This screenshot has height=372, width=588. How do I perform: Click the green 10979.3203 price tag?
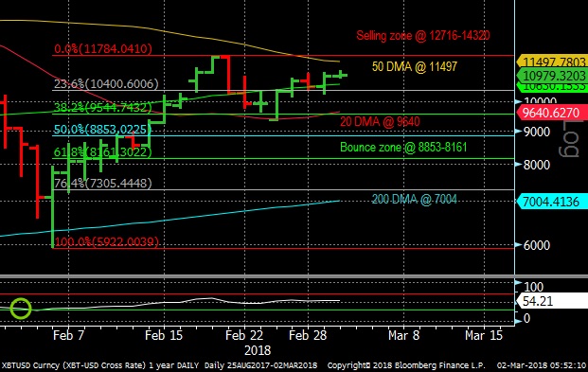point(552,76)
